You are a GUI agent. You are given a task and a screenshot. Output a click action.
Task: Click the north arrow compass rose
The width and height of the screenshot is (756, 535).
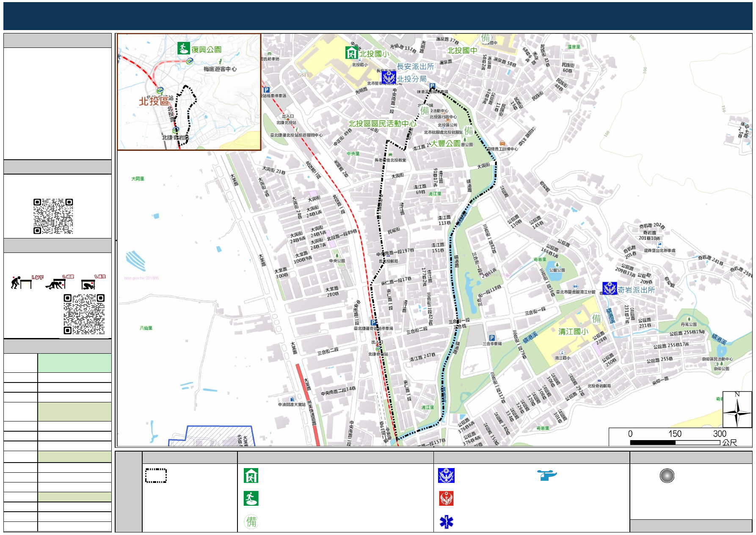click(x=737, y=410)
